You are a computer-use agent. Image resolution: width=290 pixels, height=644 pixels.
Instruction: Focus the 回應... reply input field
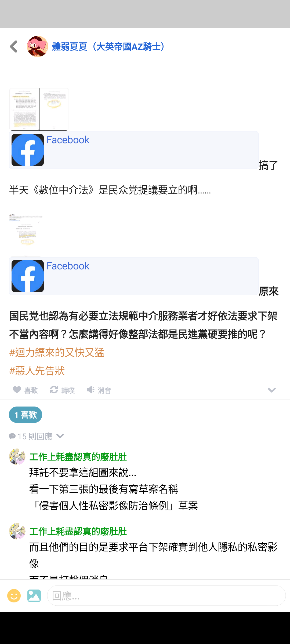(166, 596)
